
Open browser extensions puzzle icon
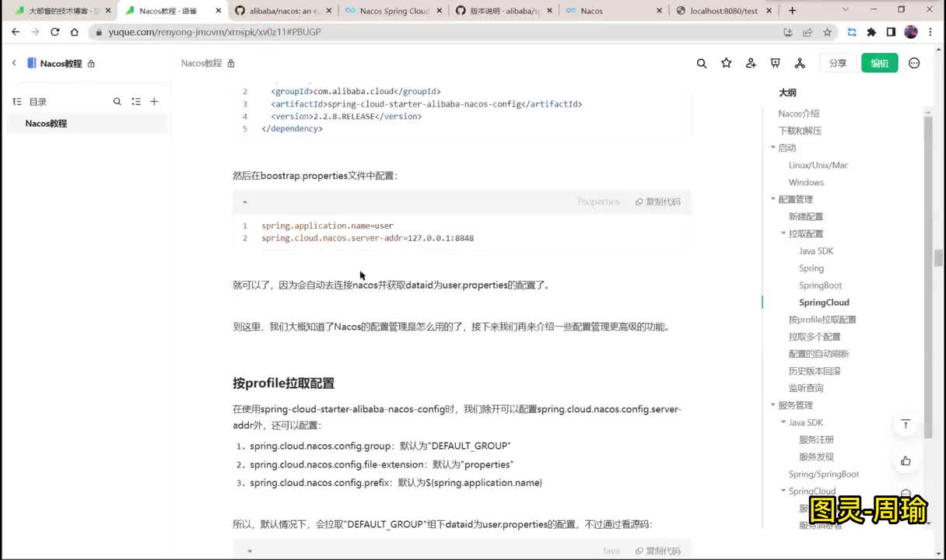(871, 32)
